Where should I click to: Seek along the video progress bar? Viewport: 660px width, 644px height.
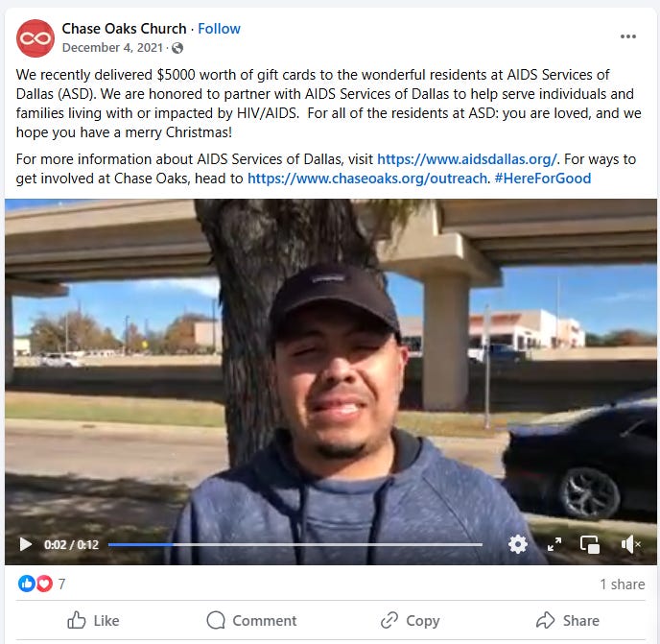[295, 544]
